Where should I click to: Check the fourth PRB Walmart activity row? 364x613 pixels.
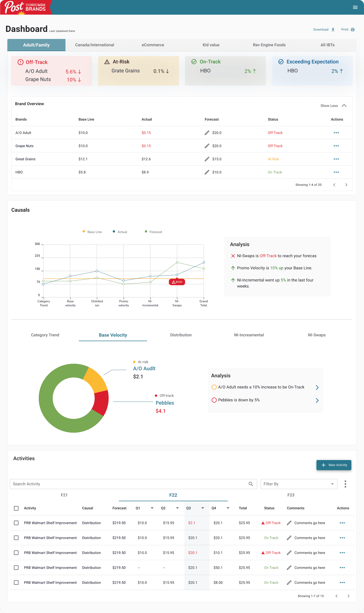pos(16,567)
